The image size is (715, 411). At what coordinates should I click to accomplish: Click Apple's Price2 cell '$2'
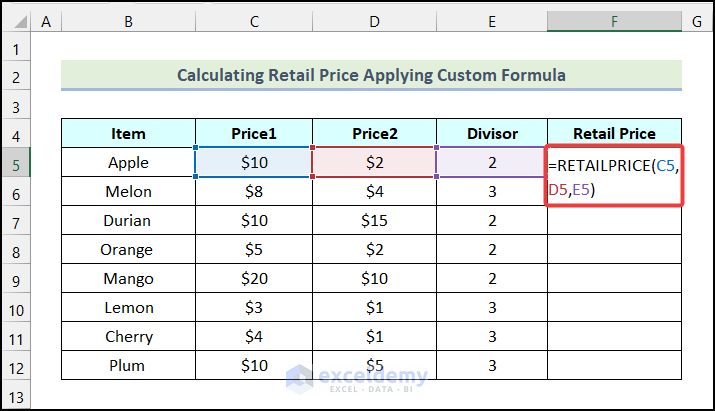coord(374,162)
